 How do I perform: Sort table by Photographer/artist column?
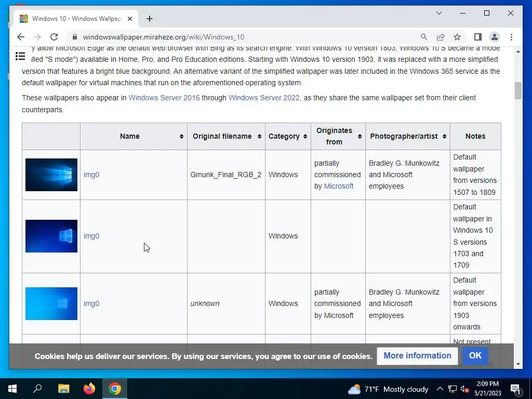(444, 137)
